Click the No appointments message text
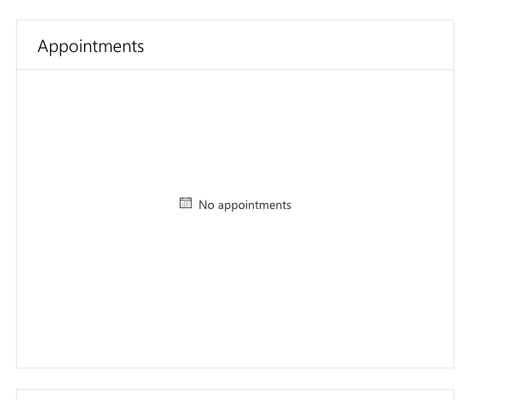Screen dimensions: 530x400 (245, 205)
